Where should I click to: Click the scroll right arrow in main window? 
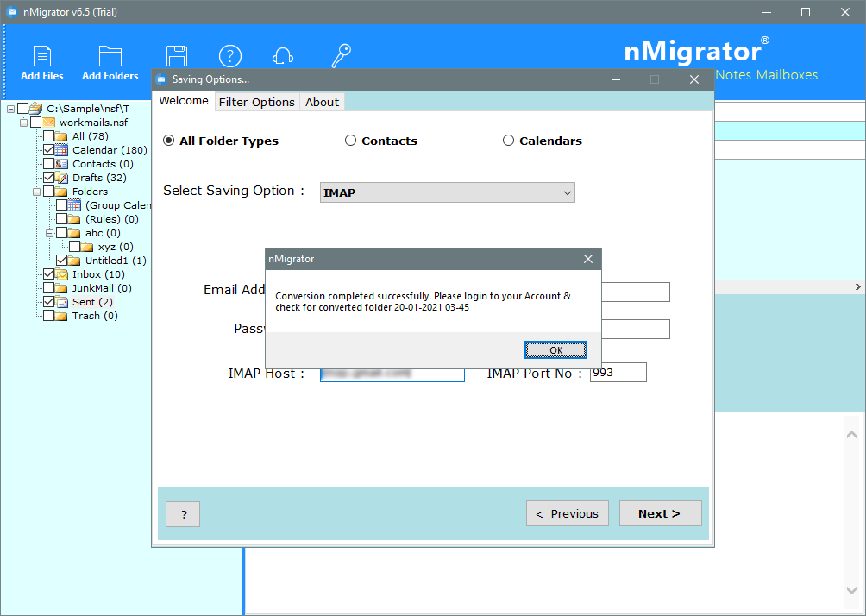tap(857, 286)
